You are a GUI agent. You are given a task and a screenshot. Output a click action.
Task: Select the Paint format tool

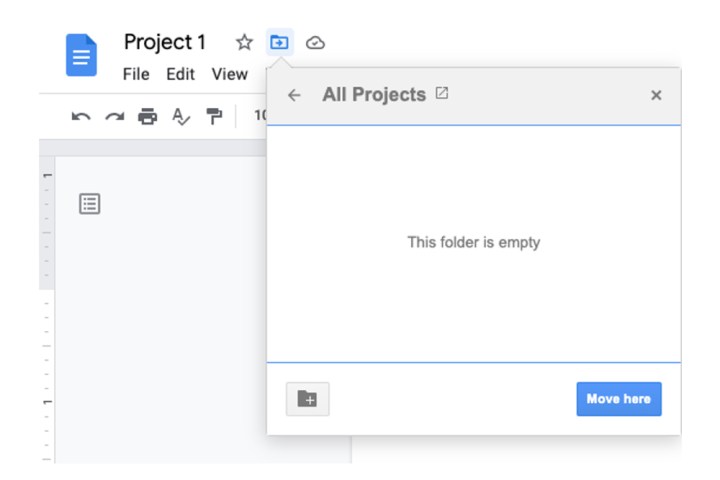click(214, 117)
